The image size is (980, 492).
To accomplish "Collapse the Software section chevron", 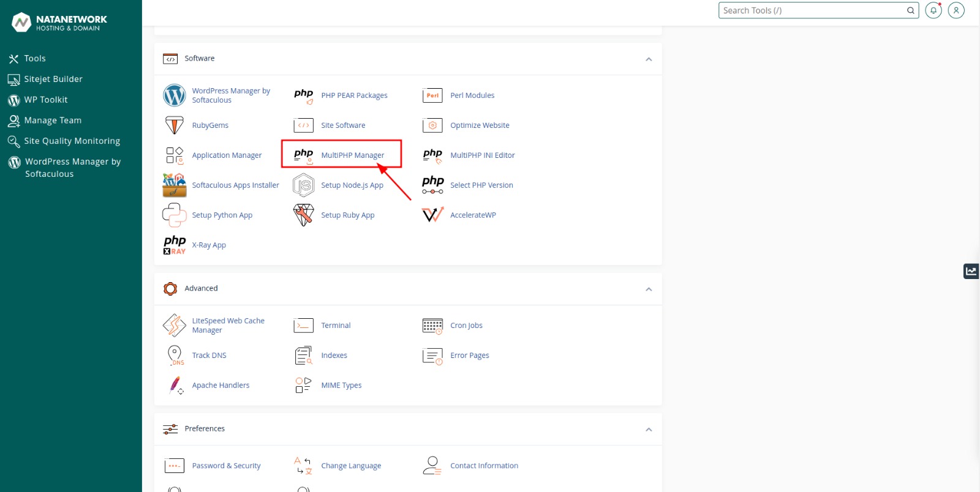I will click(x=649, y=59).
